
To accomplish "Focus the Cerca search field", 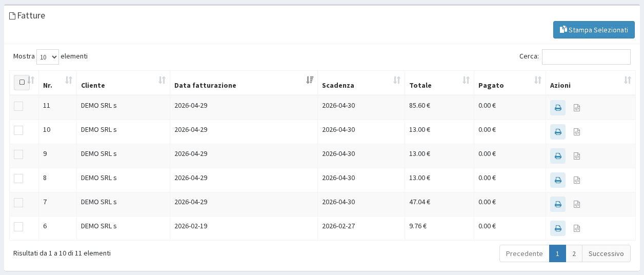I will coord(586,57).
